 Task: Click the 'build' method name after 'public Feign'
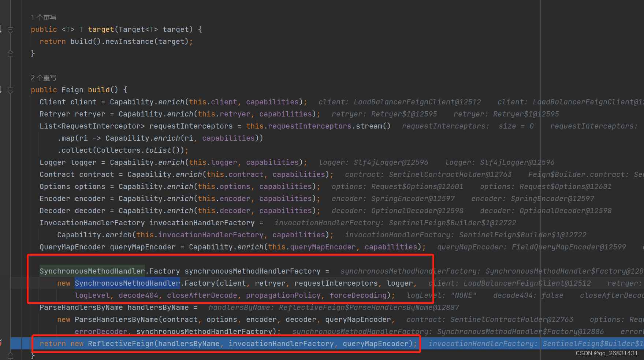(x=99, y=90)
